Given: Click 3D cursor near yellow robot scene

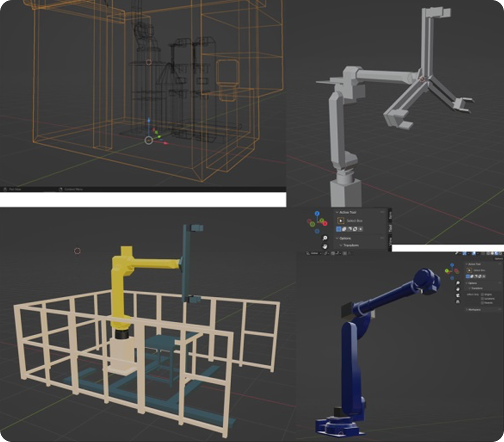Looking at the screenshot, I should pos(77,251).
